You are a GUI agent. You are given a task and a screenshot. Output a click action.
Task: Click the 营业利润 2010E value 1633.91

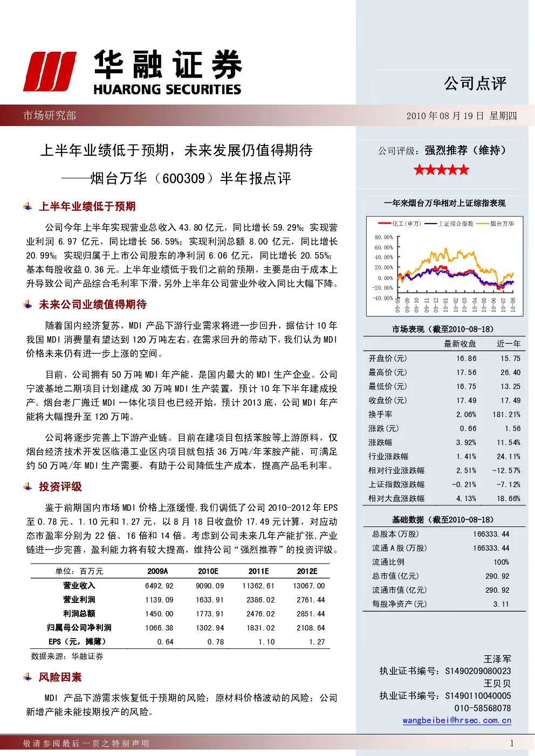tap(210, 600)
